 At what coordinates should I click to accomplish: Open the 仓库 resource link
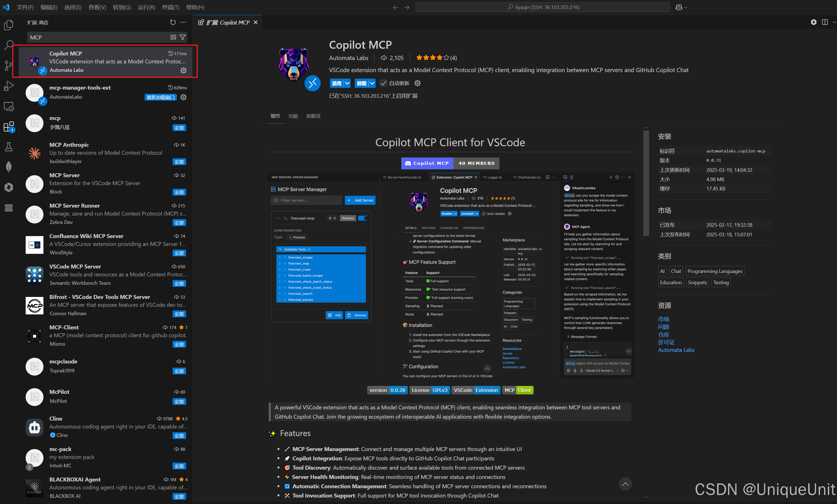[664, 334]
